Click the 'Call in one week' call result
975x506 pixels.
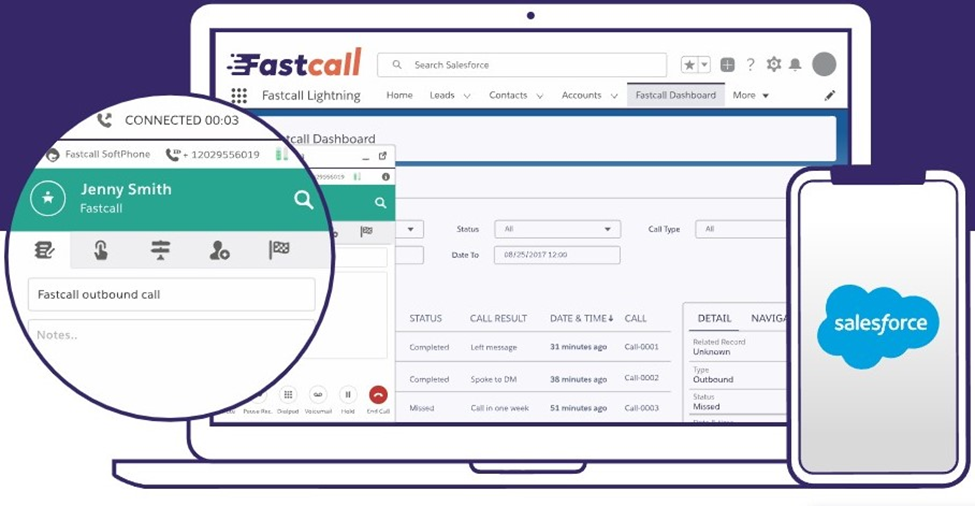[x=499, y=408]
